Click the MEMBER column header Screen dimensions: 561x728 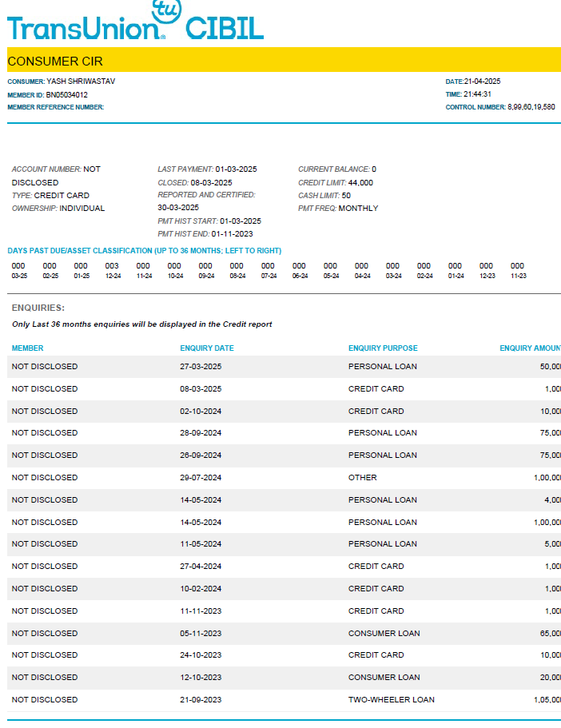point(28,348)
